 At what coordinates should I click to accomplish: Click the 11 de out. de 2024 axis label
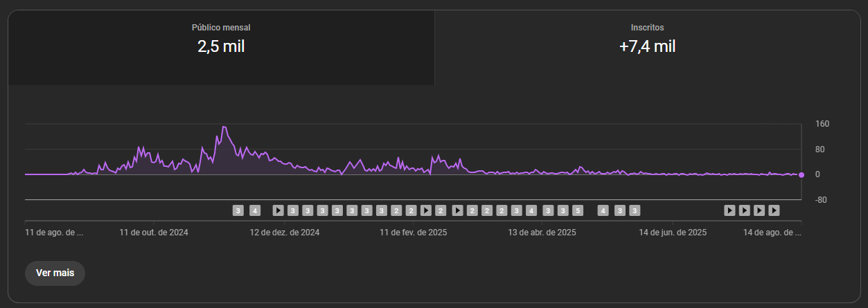(x=154, y=233)
